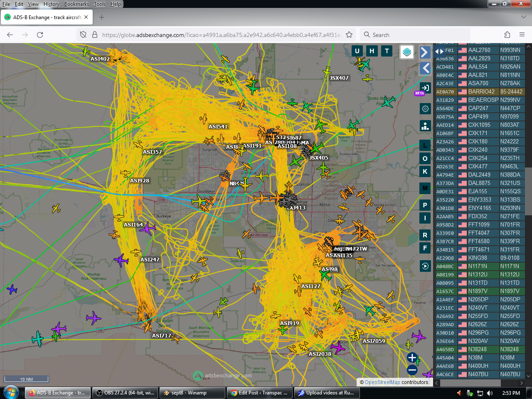532x399 pixels.
Task: Click the address bar URL
Action: (x=221, y=35)
